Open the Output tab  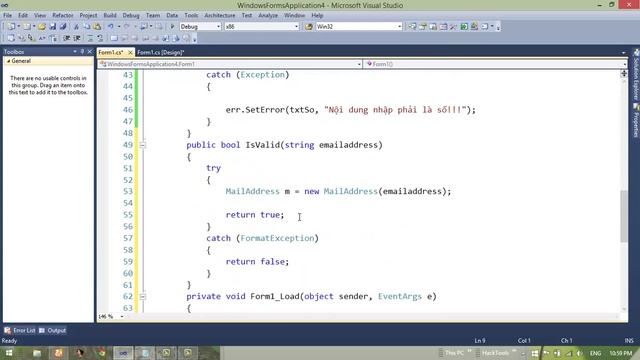tap(53, 330)
